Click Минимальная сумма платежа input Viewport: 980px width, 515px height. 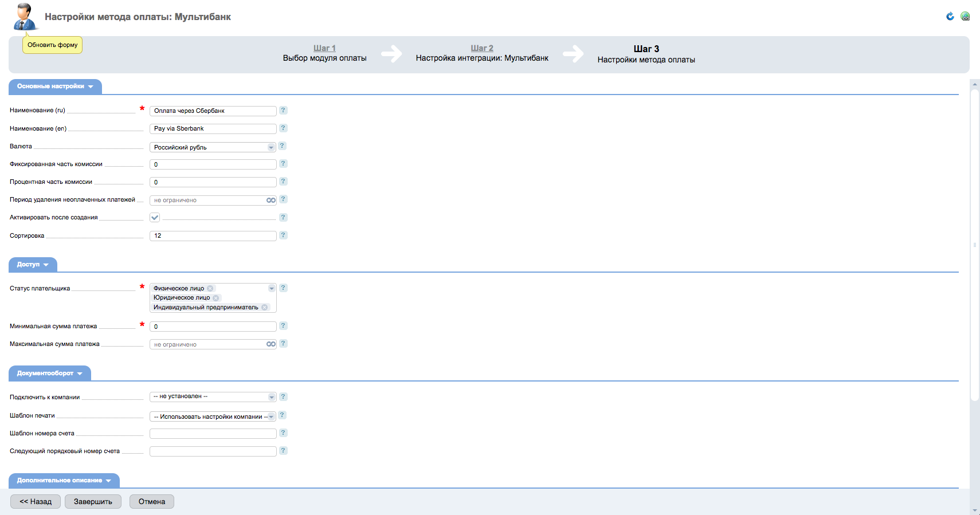(x=213, y=327)
